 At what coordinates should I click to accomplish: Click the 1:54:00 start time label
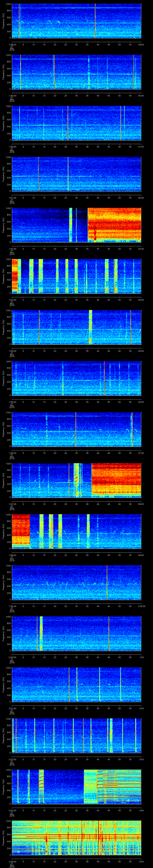coord(12,351)
